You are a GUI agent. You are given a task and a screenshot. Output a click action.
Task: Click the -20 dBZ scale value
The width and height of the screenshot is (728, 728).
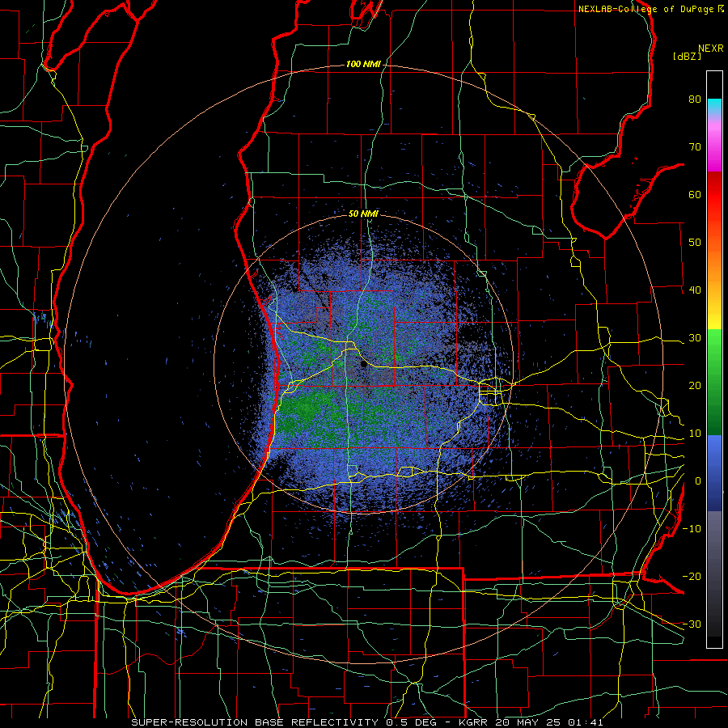[x=692, y=577]
